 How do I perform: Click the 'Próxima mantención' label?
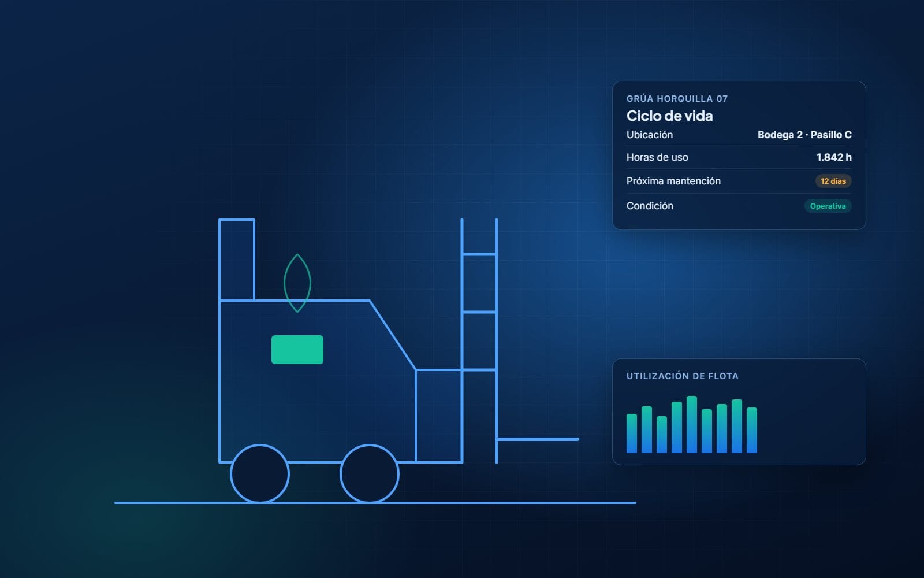(673, 181)
